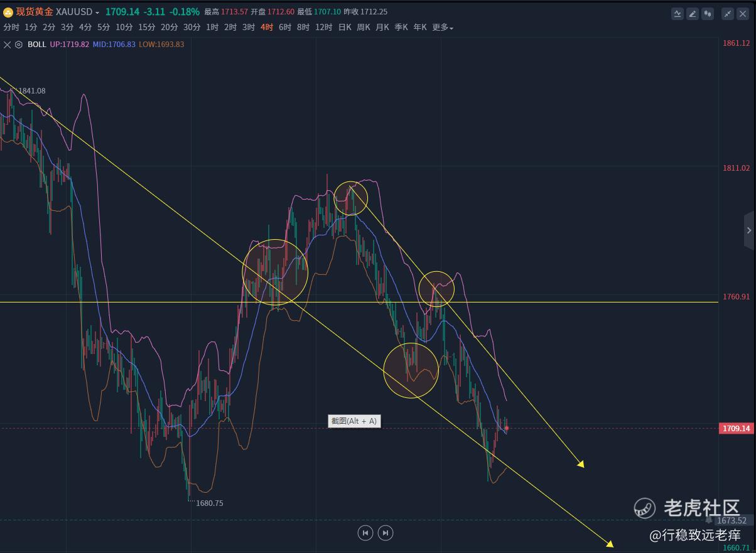Click the 最低 1707.10 low value
This screenshot has width=756, height=553.
tap(319, 12)
